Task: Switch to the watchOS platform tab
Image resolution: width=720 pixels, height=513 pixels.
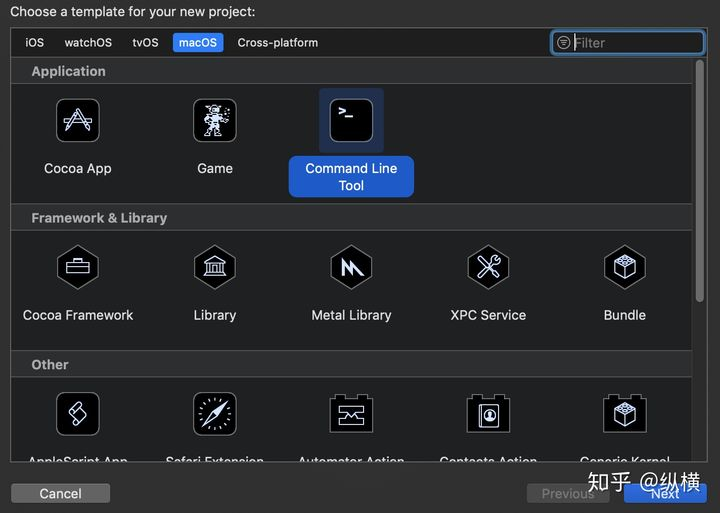Action: point(88,43)
